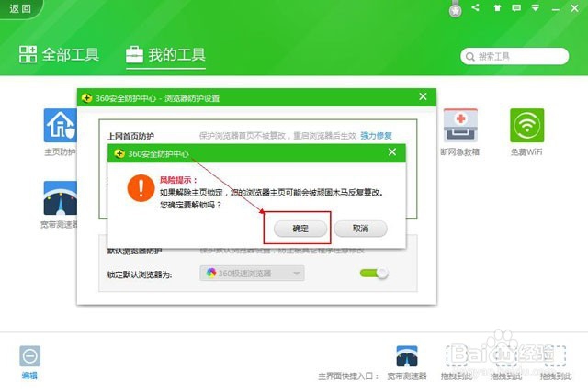The width and height of the screenshot is (588, 392).
Task: Open the 主页防护 tool icon
Action: click(60, 126)
